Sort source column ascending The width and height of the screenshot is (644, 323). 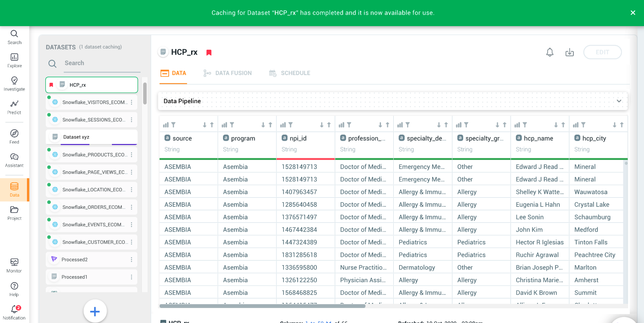212,125
